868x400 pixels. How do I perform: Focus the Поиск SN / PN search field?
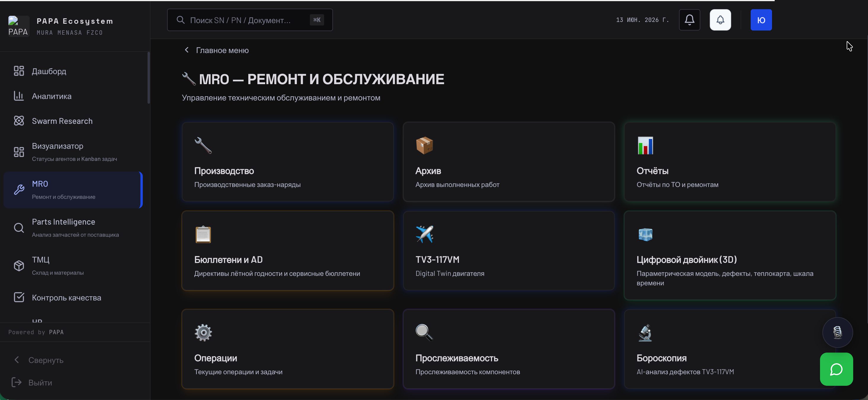click(x=250, y=20)
